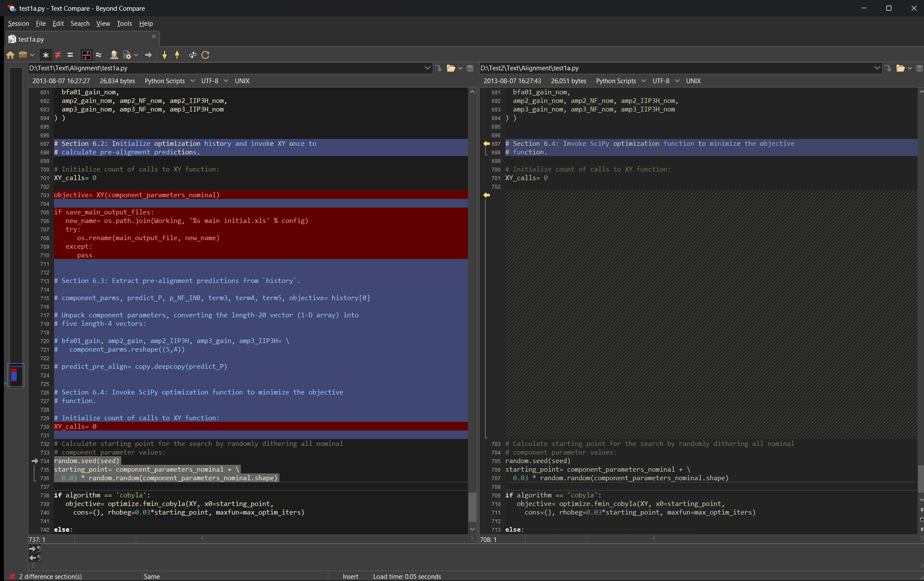Open the File Format dropdown arrow
This screenshot has width=924, height=581.
click(x=136, y=55)
